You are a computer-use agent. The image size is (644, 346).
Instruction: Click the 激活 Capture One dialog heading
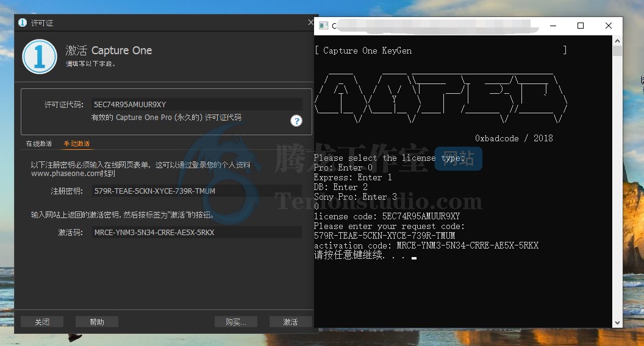pos(109,51)
